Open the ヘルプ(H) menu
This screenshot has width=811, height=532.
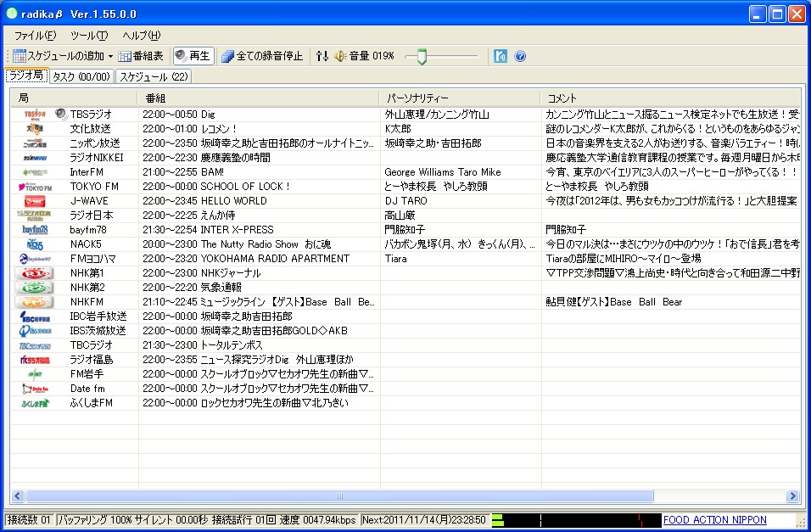(x=142, y=35)
